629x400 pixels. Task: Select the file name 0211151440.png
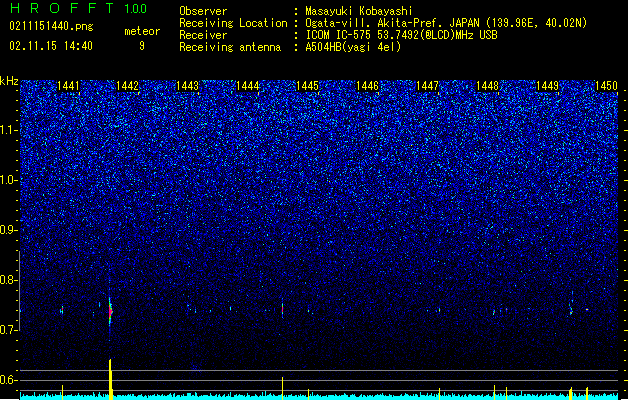[51, 26]
